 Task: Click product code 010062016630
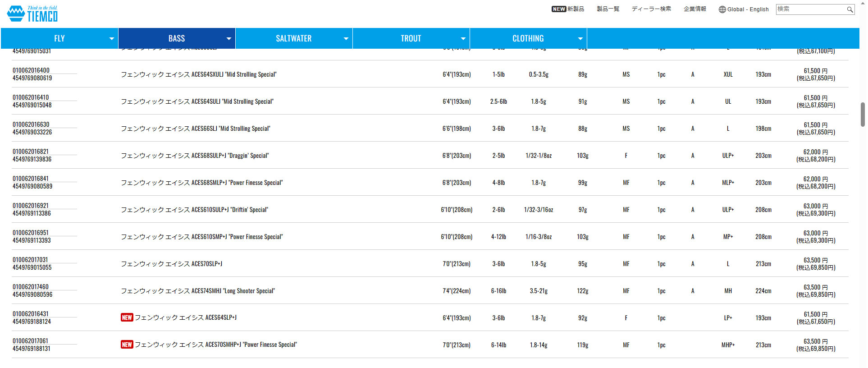(x=31, y=124)
